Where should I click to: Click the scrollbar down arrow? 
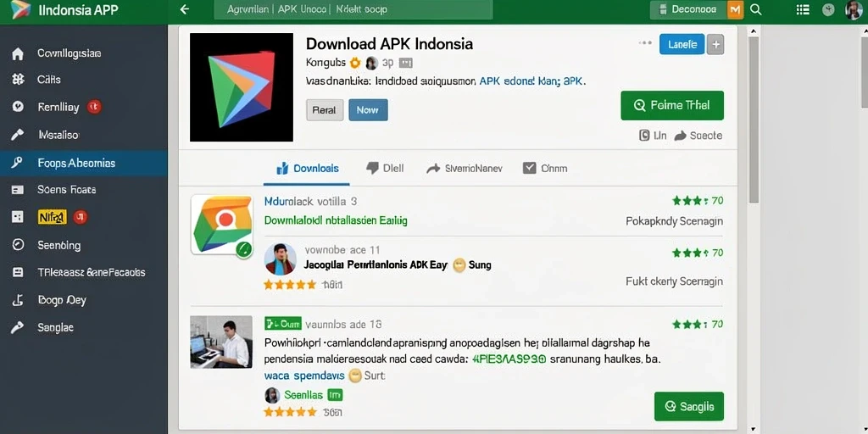pyautogui.click(x=754, y=428)
